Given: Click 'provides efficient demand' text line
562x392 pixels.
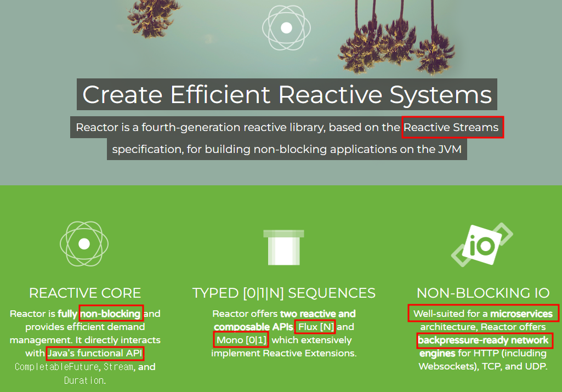Looking at the screenshot, I should pos(85,327).
